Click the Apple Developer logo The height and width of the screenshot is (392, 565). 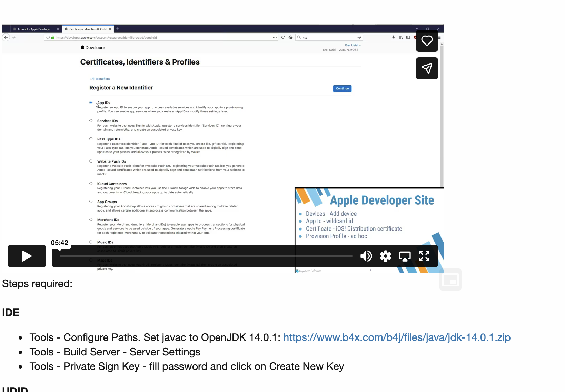[x=93, y=48]
